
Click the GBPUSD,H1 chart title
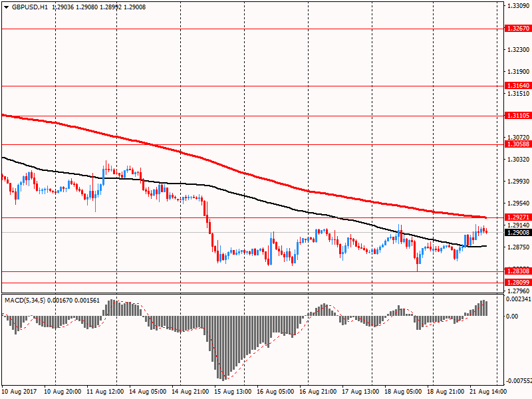click(30, 7)
